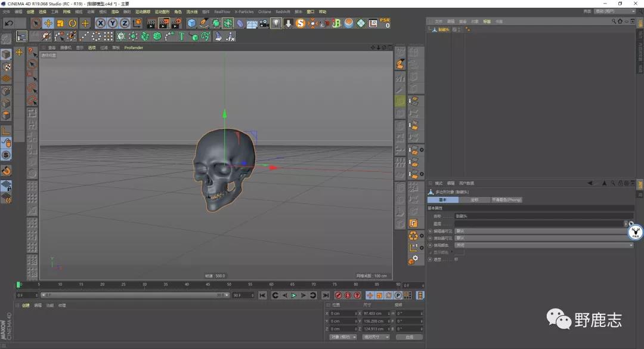Toggle editor visibility dot for the skull object
Viewport: 644px width, 349px height.
click(467, 27)
